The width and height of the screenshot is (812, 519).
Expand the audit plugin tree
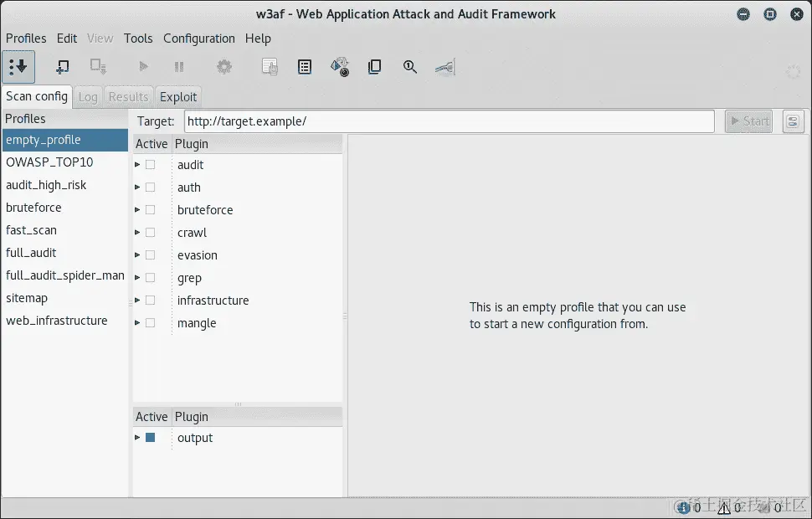(x=137, y=165)
